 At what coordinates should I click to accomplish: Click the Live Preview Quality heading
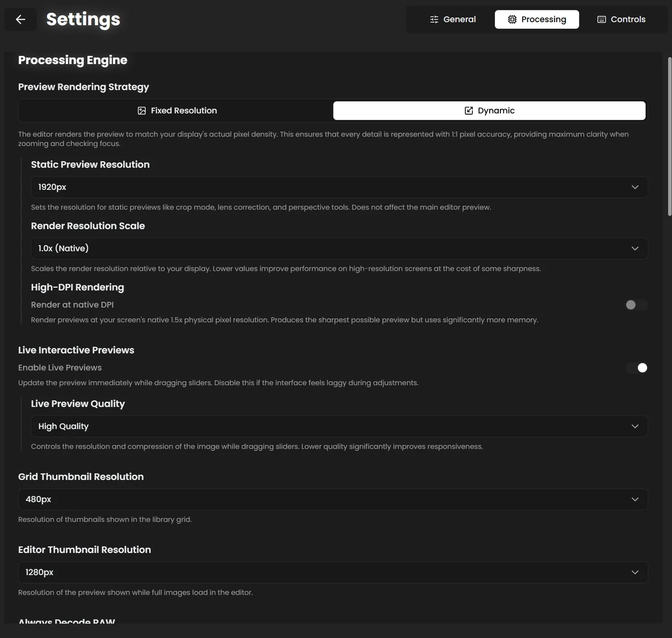[78, 404]
